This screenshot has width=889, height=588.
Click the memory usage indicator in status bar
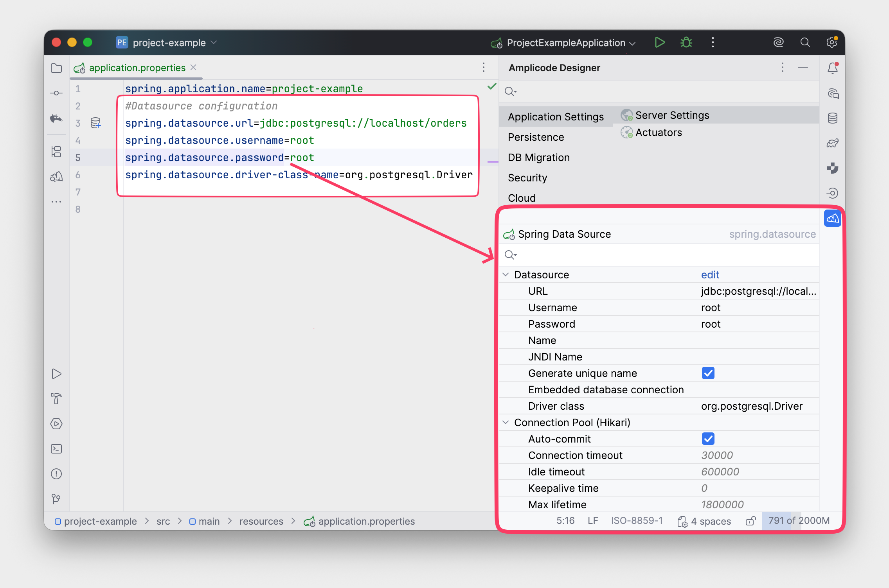tap(798, 521)
